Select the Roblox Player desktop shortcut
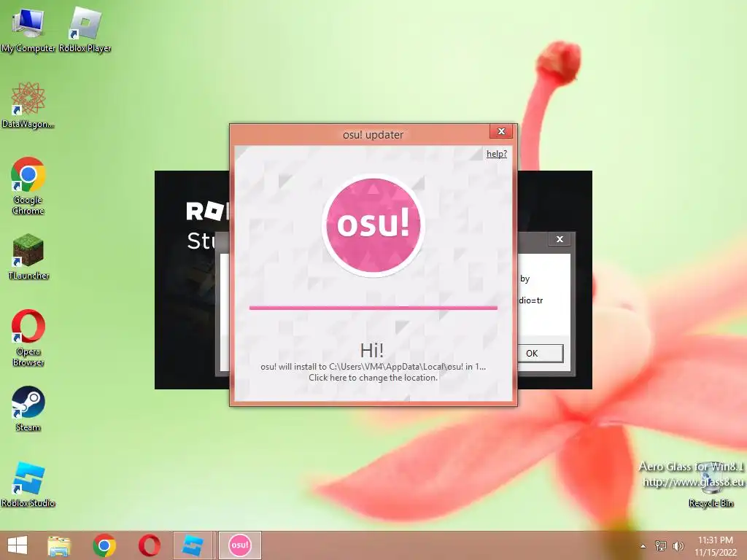747x560 pixels. (x=85, y=29)
